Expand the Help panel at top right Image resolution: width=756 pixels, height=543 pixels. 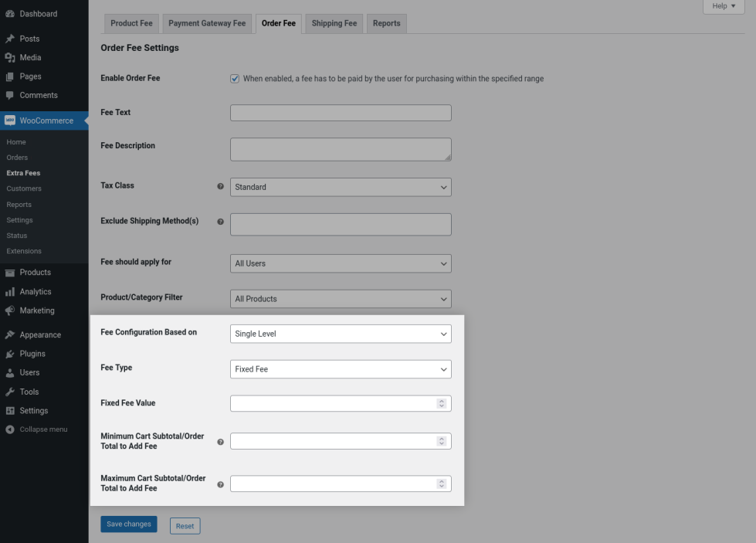pos(724,6)
